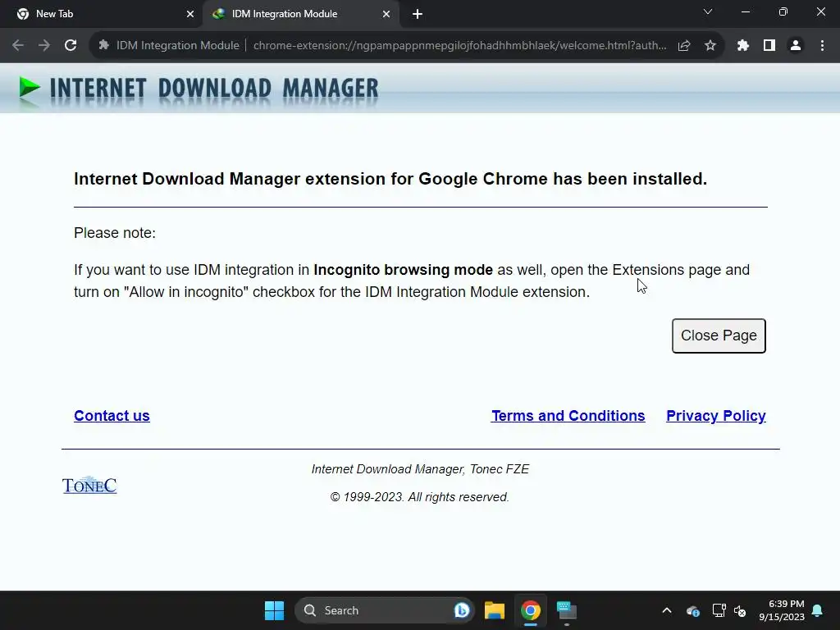Image resolution: width=840 pixels, height=630 pixels.
Task: Click the muted volume tray icon
Action: click(x=741, y=610)
